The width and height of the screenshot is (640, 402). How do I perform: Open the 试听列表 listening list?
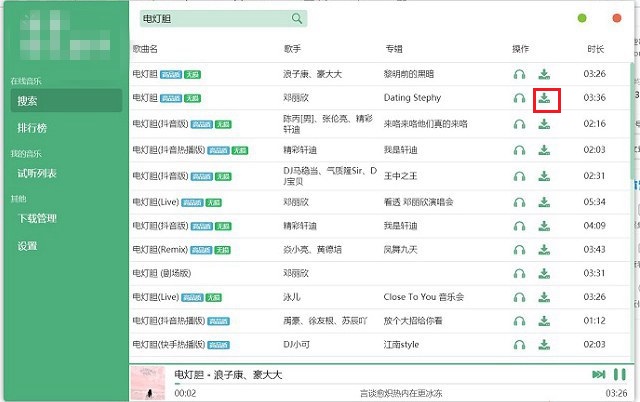(x=37, y=173)
